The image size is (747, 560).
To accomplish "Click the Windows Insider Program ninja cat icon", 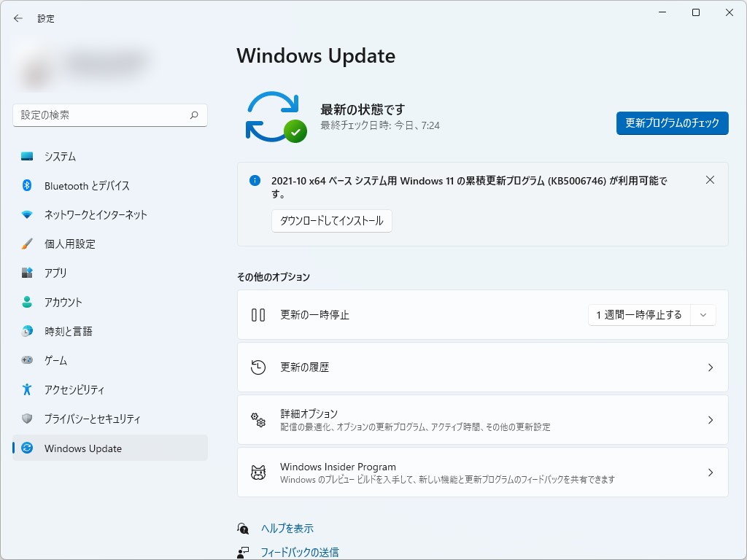I will click(x=258, y=472).
